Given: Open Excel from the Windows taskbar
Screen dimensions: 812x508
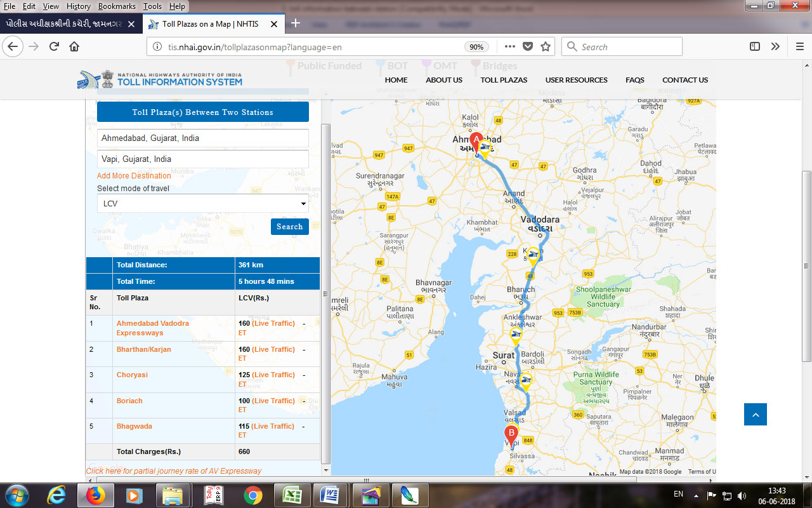Looking at the screenshot, I should 291,495.
